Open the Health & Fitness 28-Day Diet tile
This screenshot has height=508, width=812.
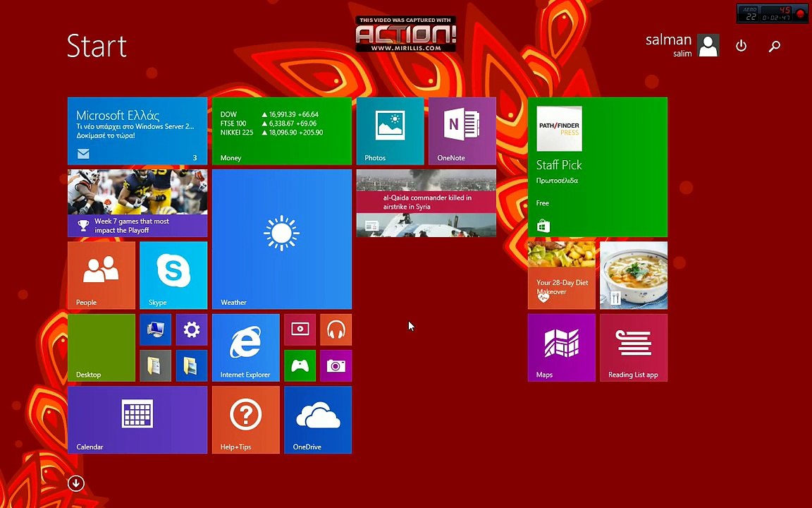[562, 275]
